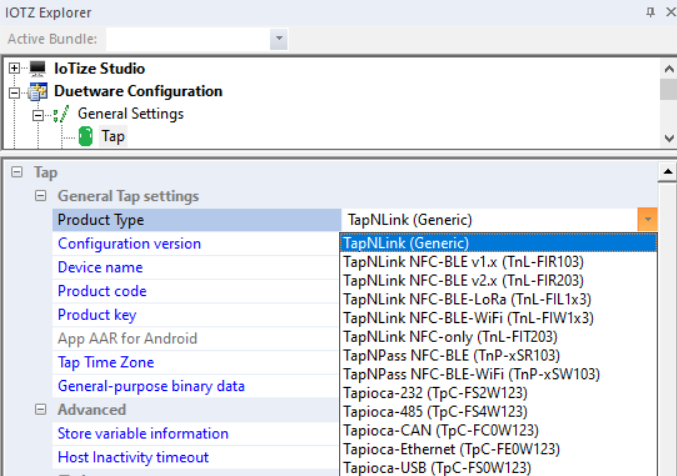Click the Configuration version property
The height and width of the screenshot is (476, 677).
click(x=196, y=244)
